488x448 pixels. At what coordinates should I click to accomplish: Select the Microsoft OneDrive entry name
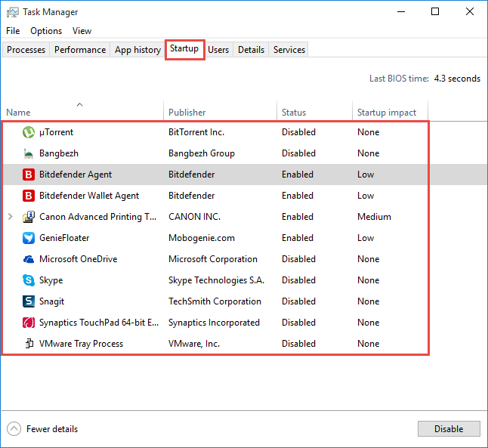coord(78,259)
